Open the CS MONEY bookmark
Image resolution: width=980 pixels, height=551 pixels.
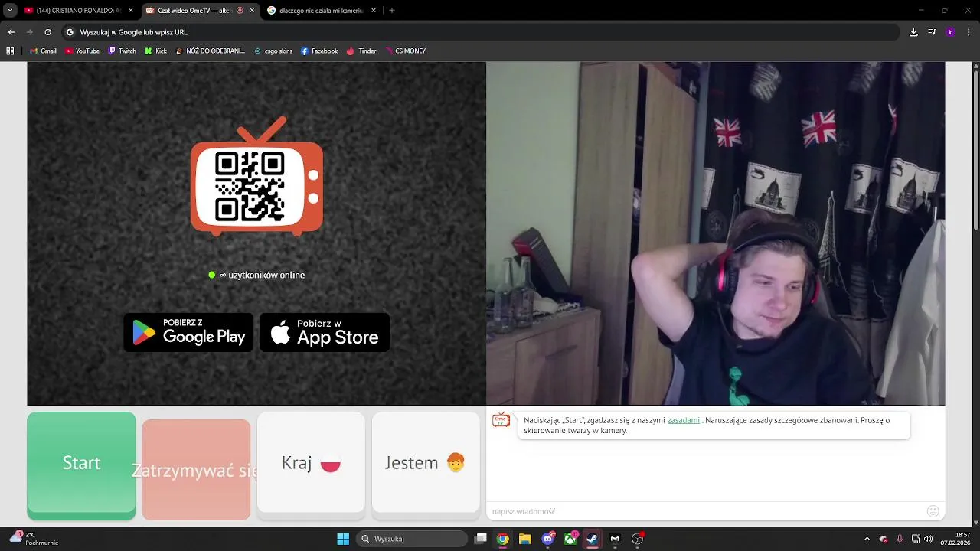(405, 51)
